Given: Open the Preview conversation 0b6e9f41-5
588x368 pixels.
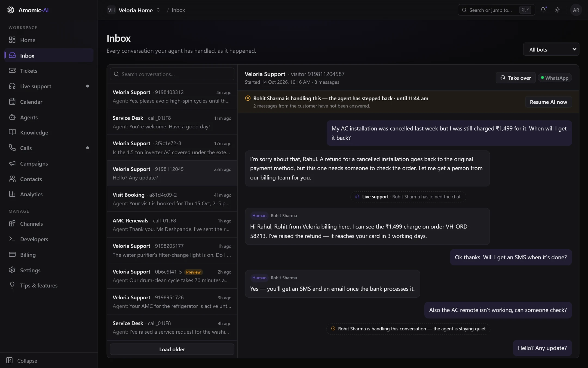Looking at the screenshot, I should (x=172, y=276).
